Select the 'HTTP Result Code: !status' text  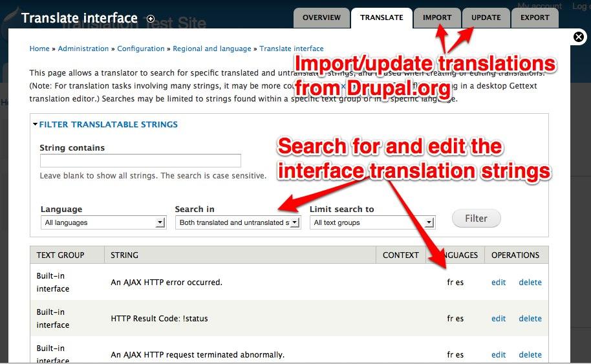(x=160, y=318)
